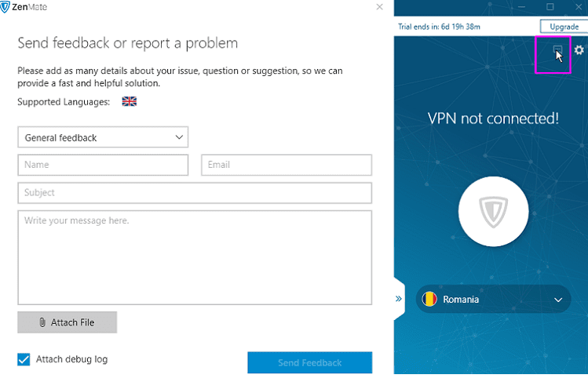Maximize the ZenMate VPN window
This screenshot has height=382, width=588.
tap(550, 7)
